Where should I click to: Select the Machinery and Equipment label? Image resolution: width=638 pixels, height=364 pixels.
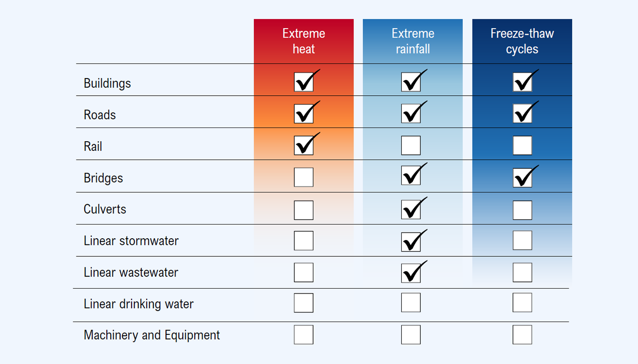click(x=152, y=335)
